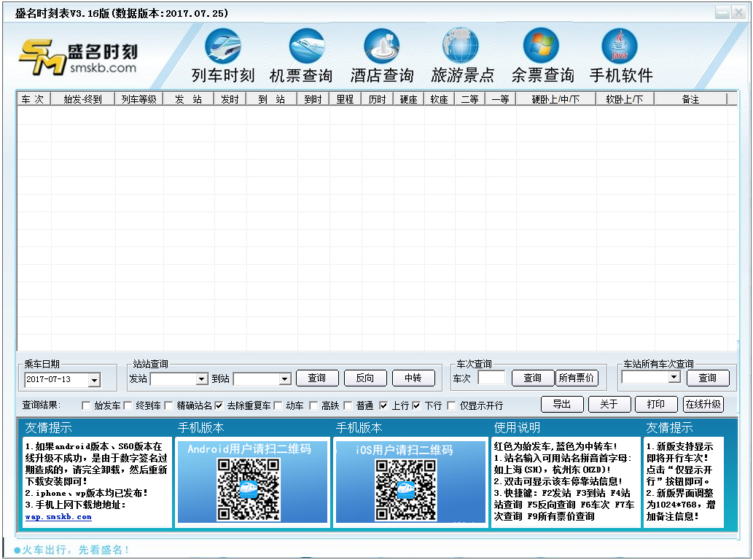Click the 反向 reverse button
The width and height of the screenshot is (753, 560).
[x=365, y=378]
